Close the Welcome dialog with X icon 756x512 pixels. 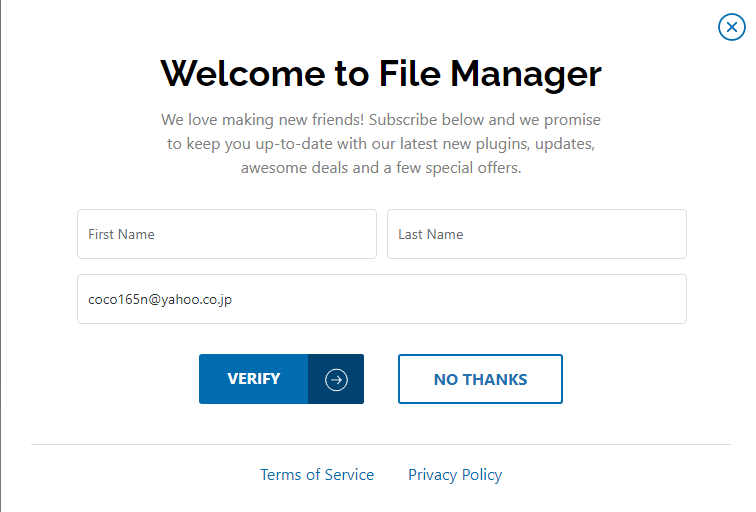tap(732, 27)
